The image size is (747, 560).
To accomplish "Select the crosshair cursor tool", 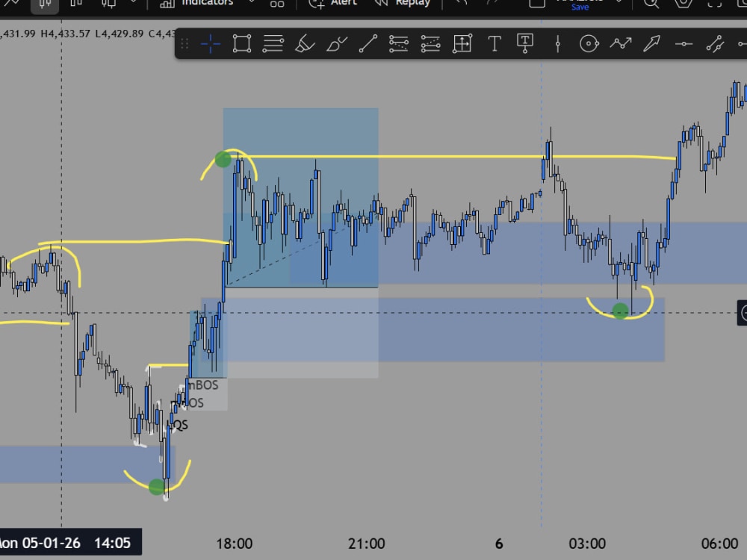I will click(210, 44).
